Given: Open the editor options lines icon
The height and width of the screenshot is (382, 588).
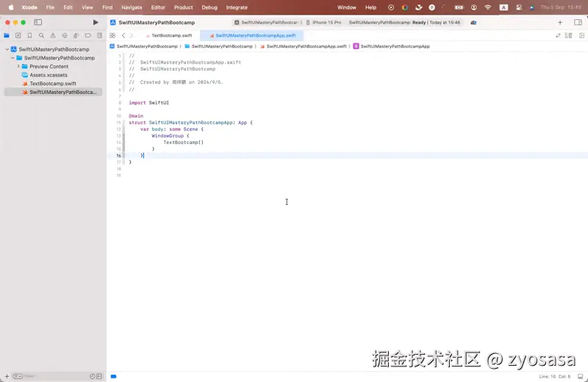Looking at the screenshot, I should click(x=568, y=35).
